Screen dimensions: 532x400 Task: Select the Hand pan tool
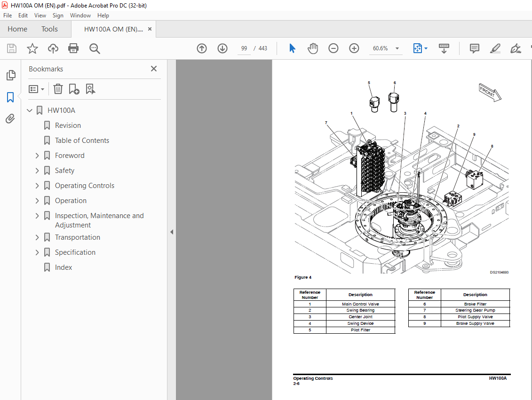pyautogui.click(x=313, y=48)
